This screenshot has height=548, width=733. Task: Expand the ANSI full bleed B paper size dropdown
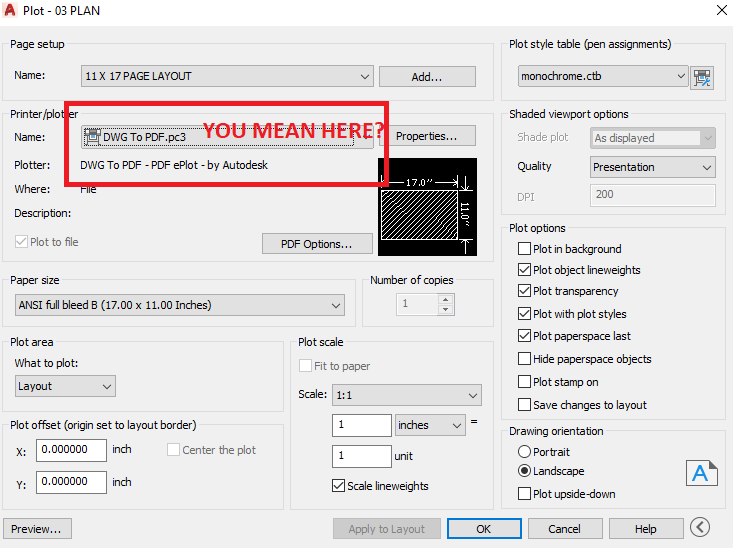180,305
